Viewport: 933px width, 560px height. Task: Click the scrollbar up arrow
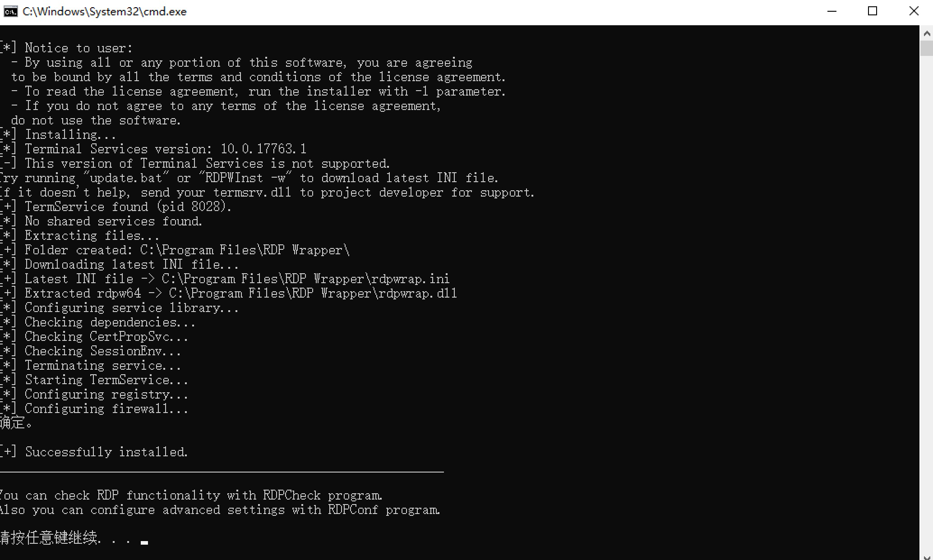927,33
